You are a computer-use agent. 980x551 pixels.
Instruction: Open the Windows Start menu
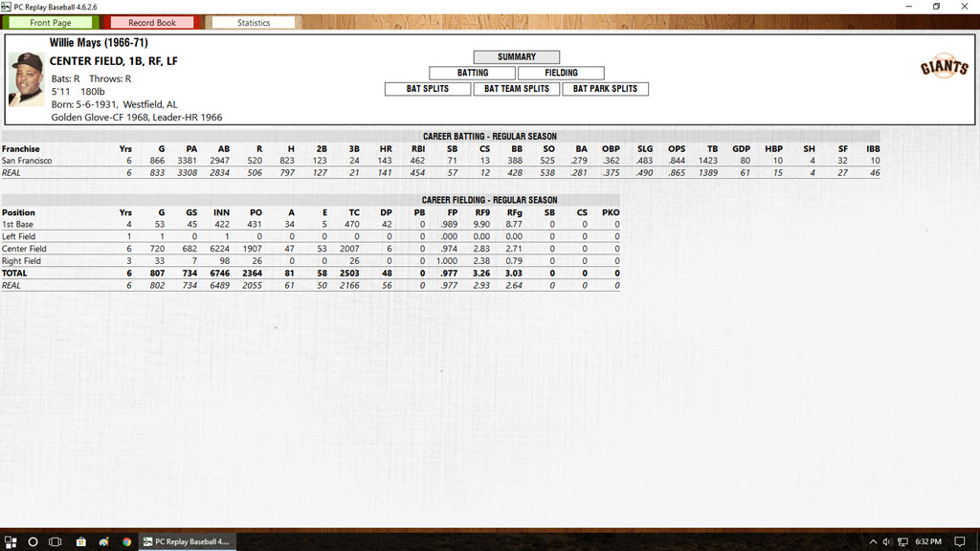(10, 541)
